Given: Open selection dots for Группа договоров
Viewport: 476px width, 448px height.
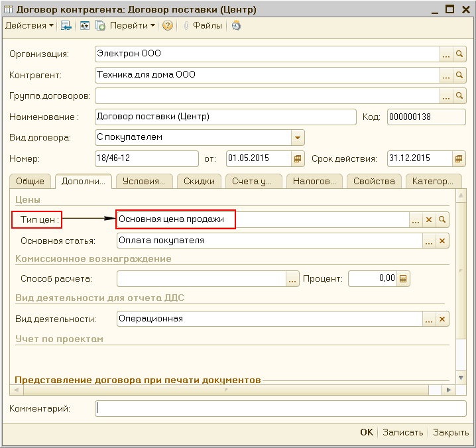Looking at the screenshot, I should point(446,96).
